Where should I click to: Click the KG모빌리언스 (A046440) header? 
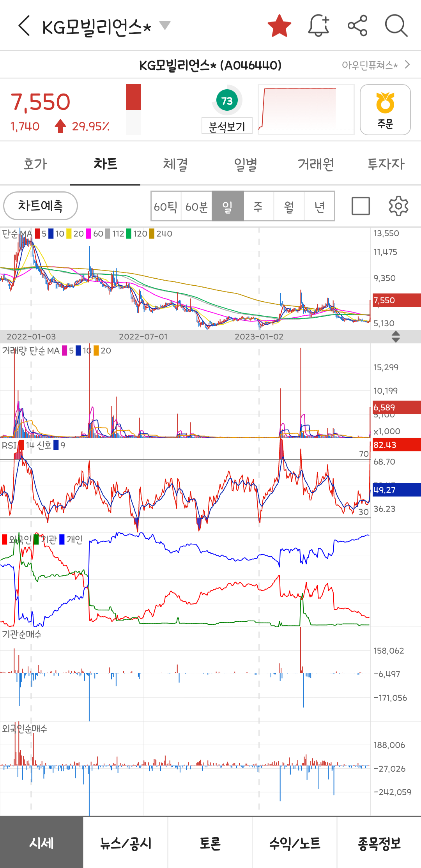click(x=210, y=65)
